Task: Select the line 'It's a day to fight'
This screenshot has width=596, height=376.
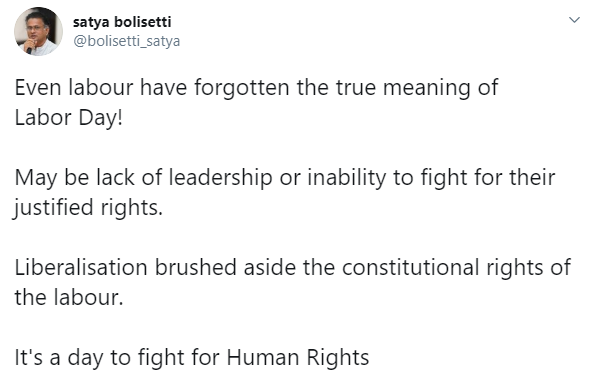Action: pos(192,357)
